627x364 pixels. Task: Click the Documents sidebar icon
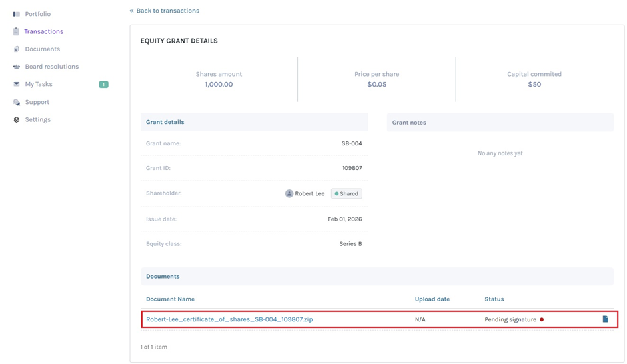pyautogui.click(x=17, y=49)
